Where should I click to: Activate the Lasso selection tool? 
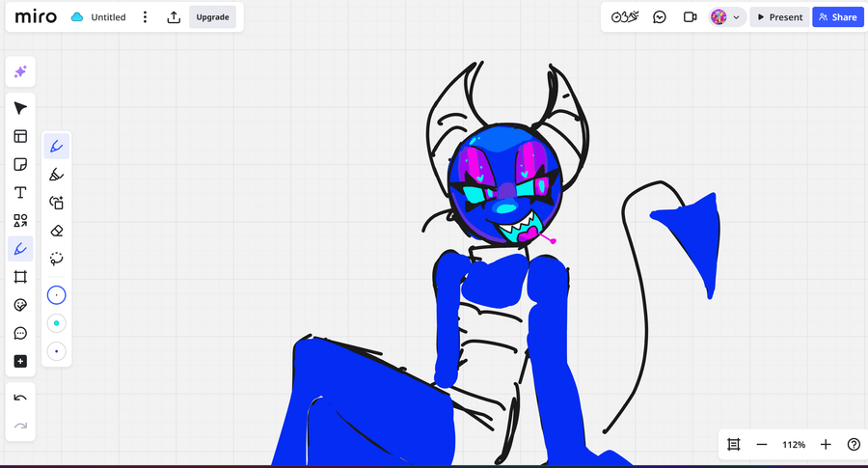[x=57, y=259]
